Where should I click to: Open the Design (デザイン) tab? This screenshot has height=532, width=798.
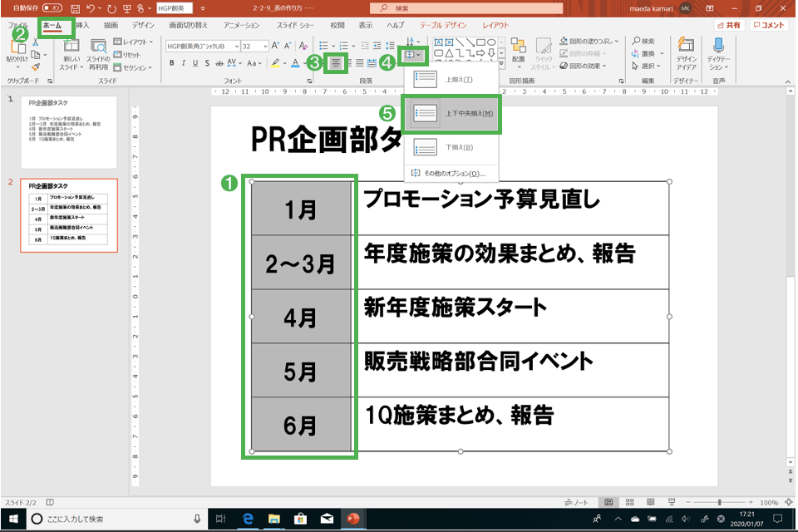143,25
